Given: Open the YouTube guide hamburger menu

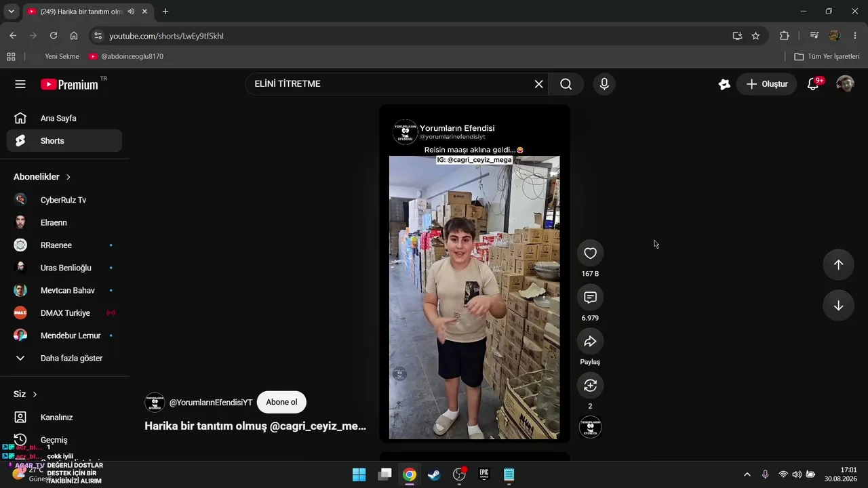Looking at the screenshot, I should [20, 84].
